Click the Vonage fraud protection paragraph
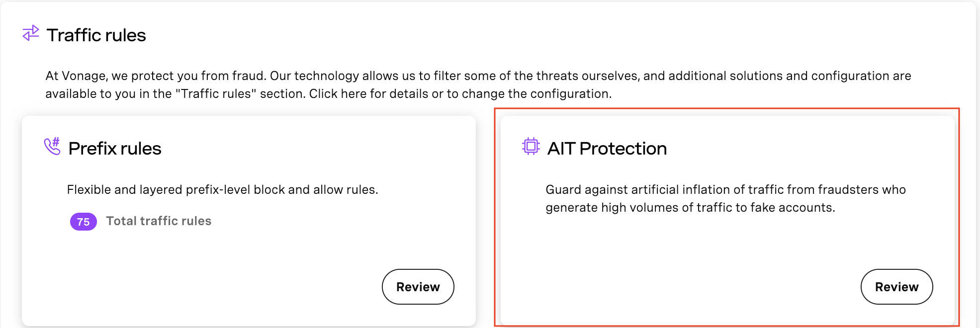Screen dimensions: 980x328 (x=477, y=84)
